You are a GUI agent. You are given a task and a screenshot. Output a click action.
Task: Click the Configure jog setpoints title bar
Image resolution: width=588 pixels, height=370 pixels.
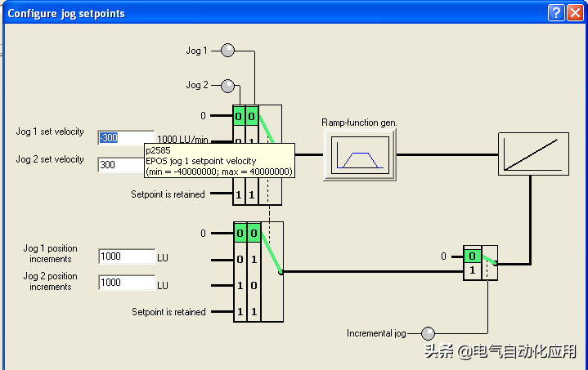[245, 12]
